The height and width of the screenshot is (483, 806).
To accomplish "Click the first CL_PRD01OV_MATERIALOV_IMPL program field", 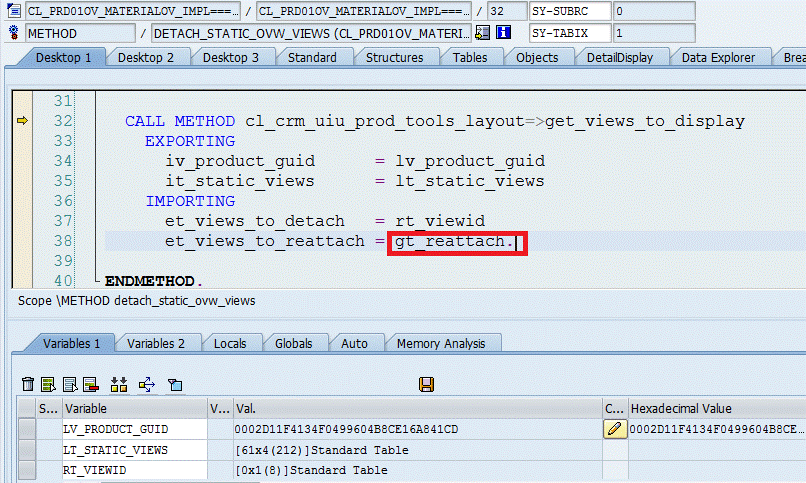I will coord(133,11).
